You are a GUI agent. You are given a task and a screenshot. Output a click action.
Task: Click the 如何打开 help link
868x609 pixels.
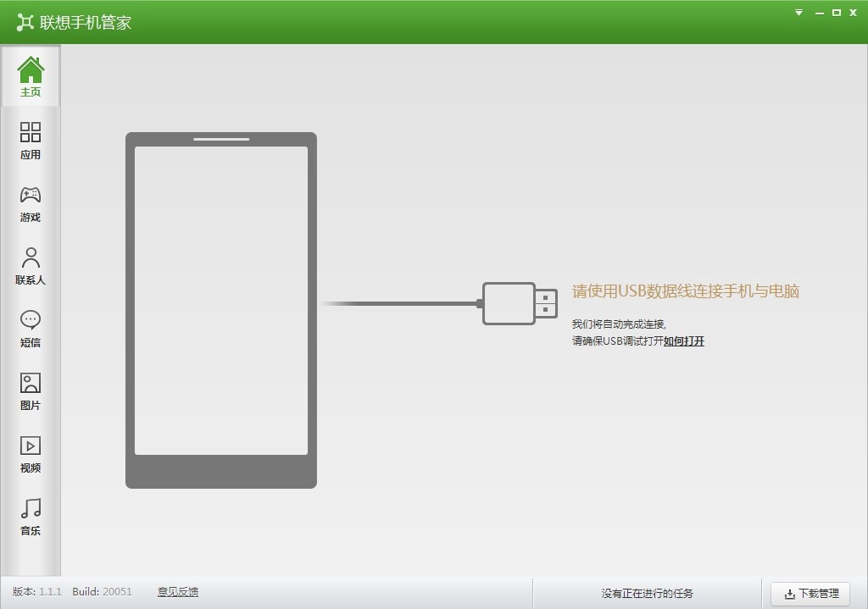click(x=684, y=341)
